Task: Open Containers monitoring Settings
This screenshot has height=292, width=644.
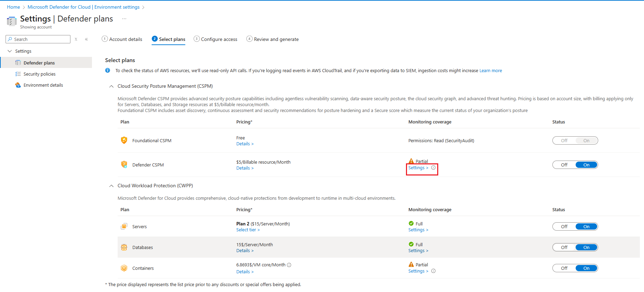Action: click(418, 271)
